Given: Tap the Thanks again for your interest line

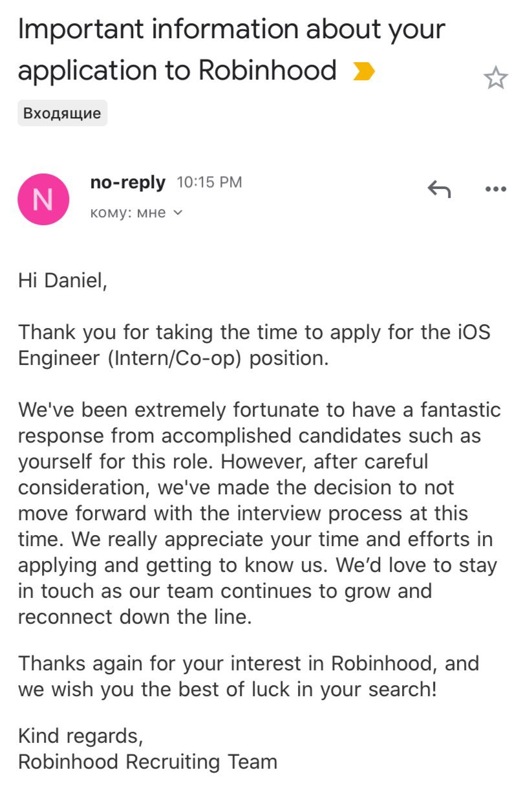Looking at the screenshot, I should click(x=249, y=663).
